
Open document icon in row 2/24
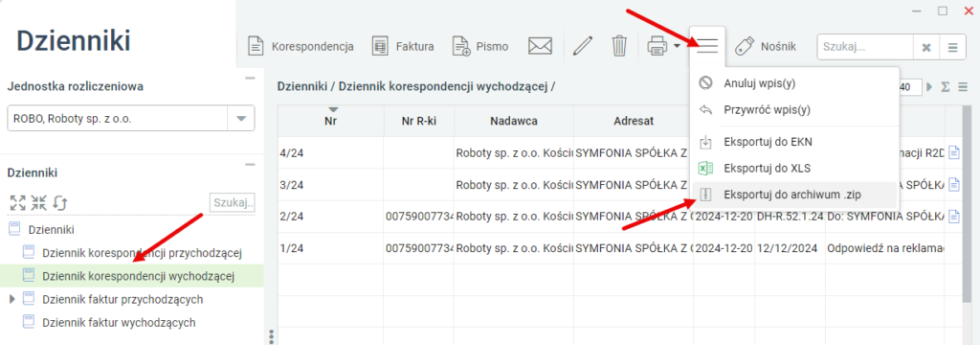[954, 216]
